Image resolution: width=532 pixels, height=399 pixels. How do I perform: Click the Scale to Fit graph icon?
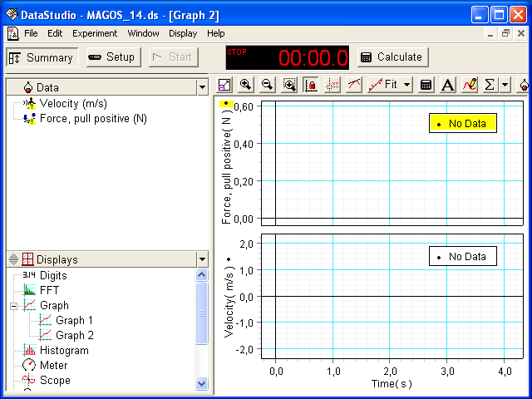[224, 85]
